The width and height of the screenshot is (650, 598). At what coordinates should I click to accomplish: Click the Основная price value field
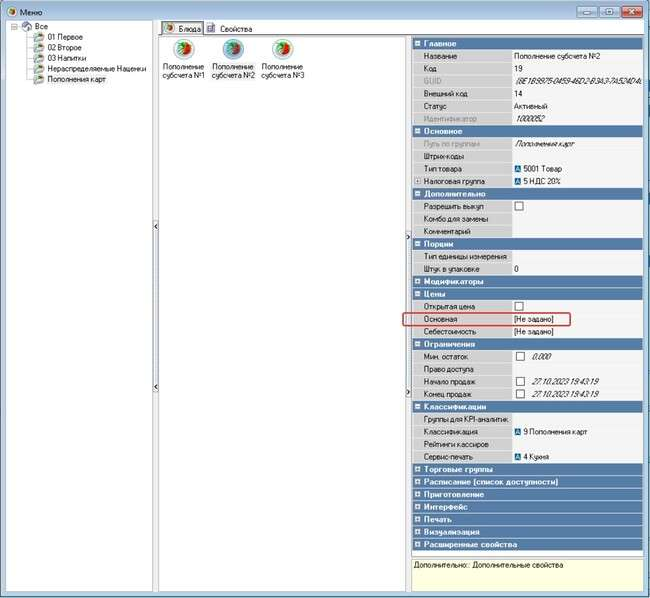tap(574, 319)
